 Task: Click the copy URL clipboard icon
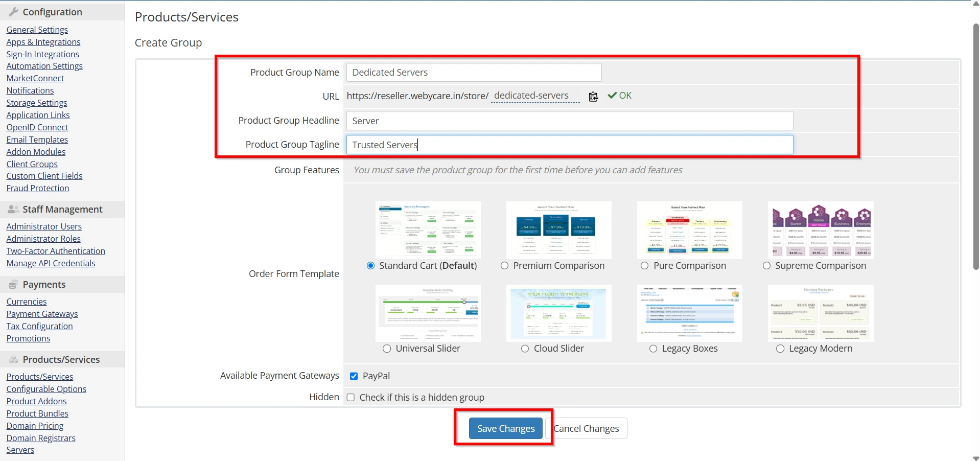(x=593, y=96)
